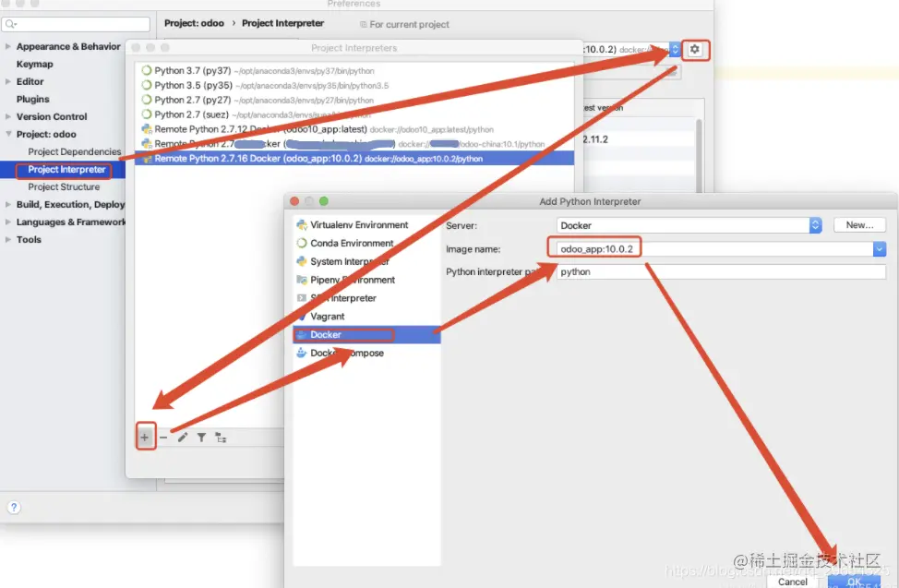Open the project interpreter dropdown arrows
899x588 pixels.
(x=675, y=49)
